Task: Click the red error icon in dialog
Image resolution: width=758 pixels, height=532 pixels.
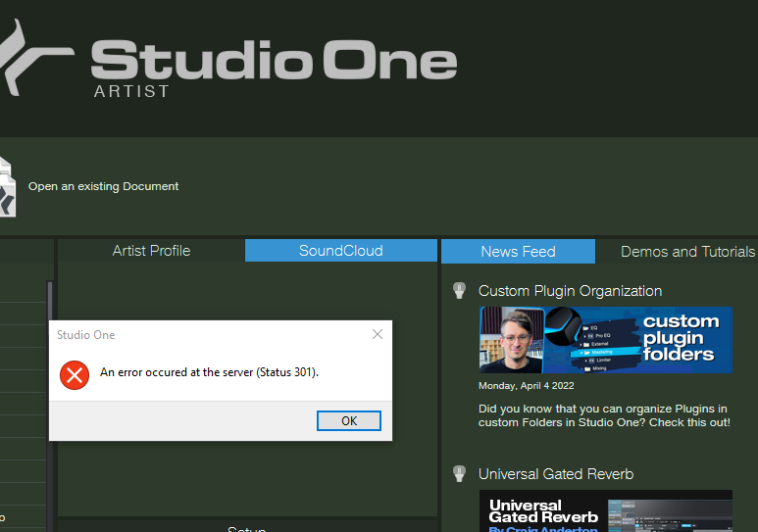Action: point(75,375)
